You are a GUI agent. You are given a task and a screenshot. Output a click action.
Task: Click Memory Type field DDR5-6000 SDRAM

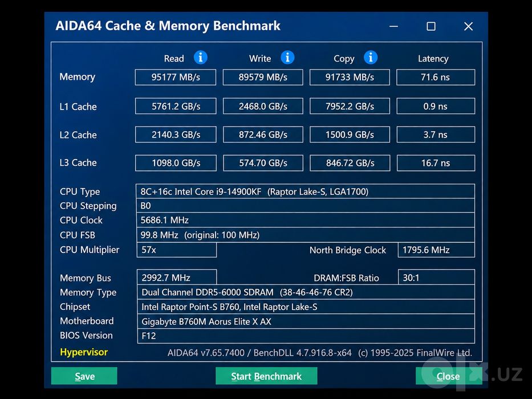pos(306,292)
